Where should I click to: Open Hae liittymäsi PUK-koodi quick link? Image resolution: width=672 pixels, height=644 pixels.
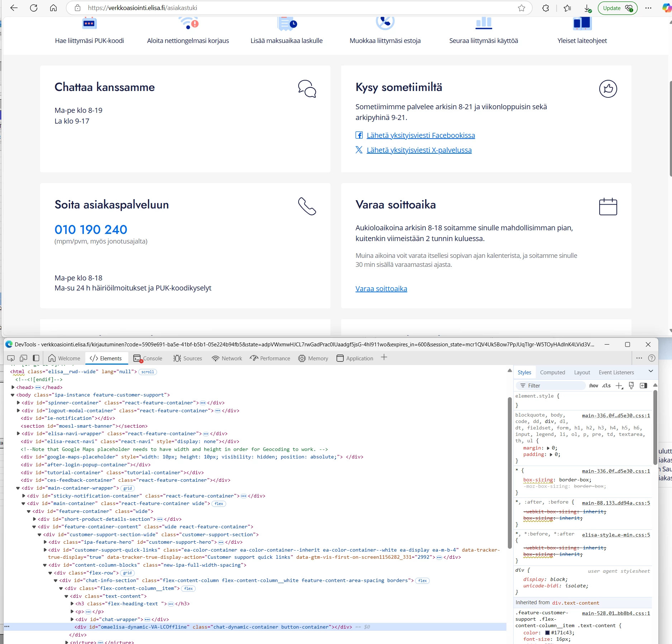pyautogui.click(x=89, y=40)
